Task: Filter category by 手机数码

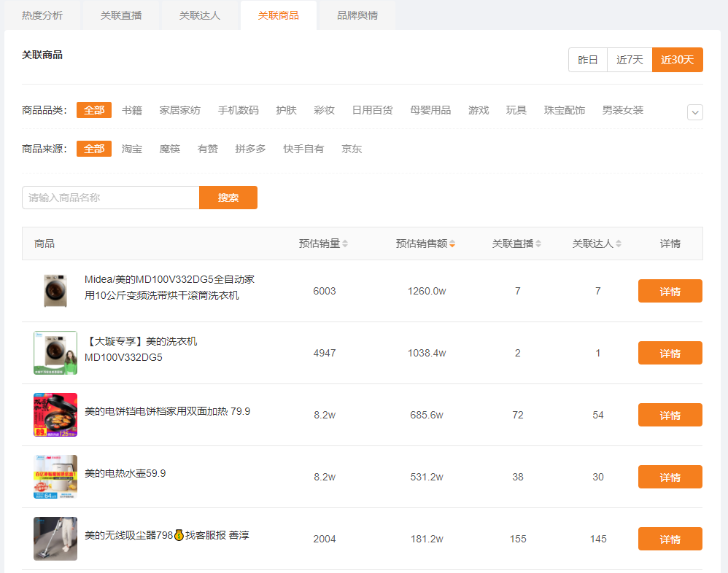Action: (239, 110)
